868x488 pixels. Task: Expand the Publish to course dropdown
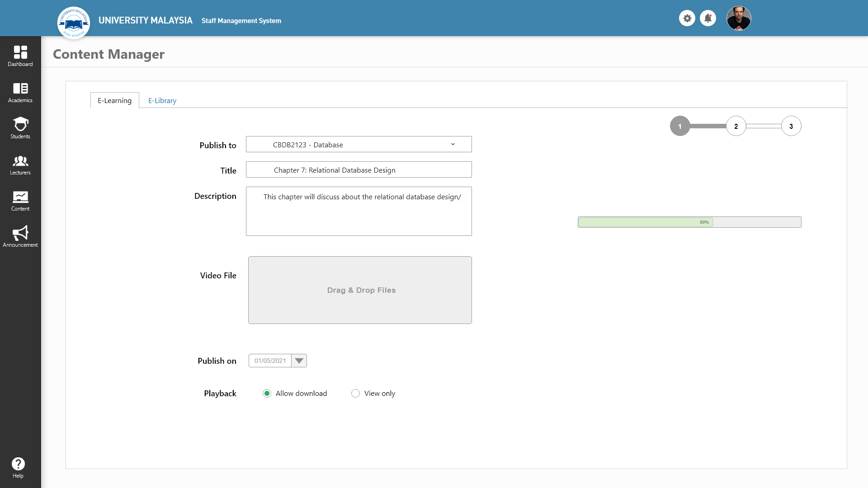coord(359,144)
